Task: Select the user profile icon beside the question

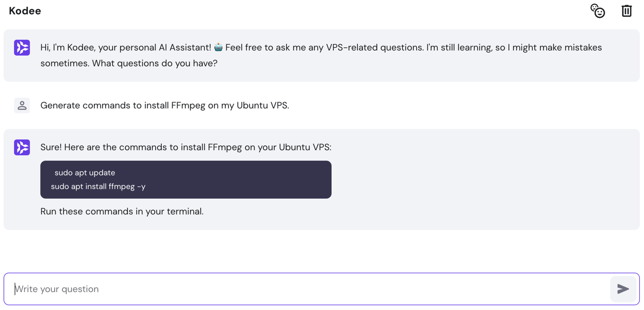Action: coord(22,105)
